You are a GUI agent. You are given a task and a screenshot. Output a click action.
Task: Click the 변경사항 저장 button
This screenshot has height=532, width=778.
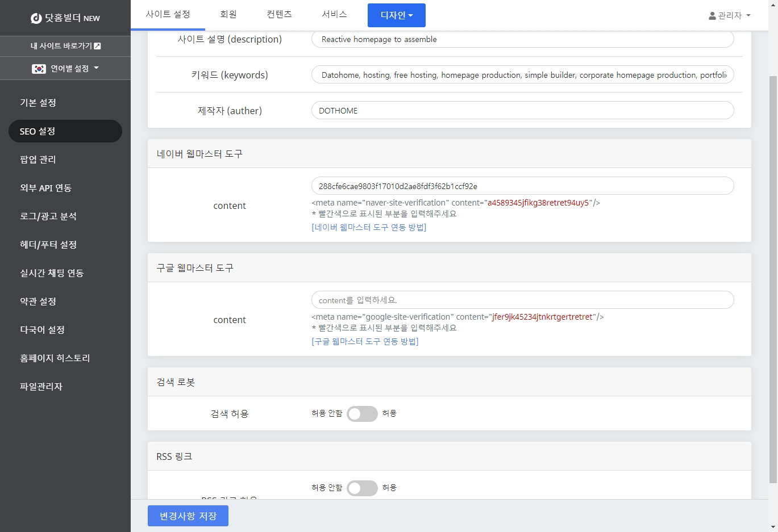(188, 516)
